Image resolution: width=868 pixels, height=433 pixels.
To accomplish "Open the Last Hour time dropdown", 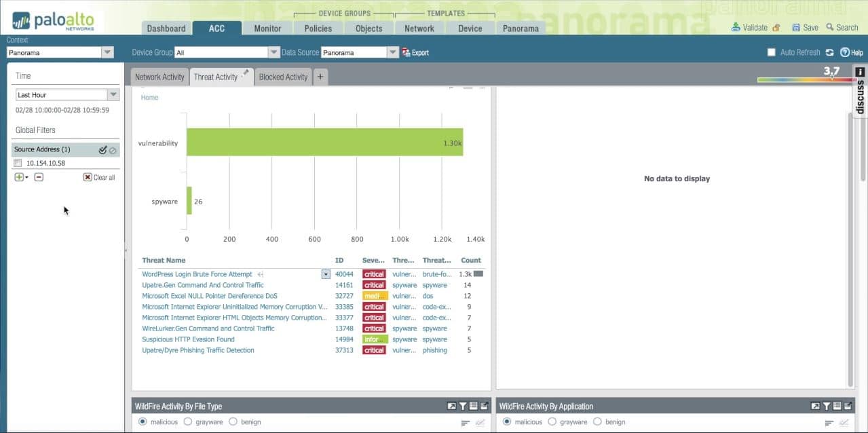I will click(x=113, y=95).
